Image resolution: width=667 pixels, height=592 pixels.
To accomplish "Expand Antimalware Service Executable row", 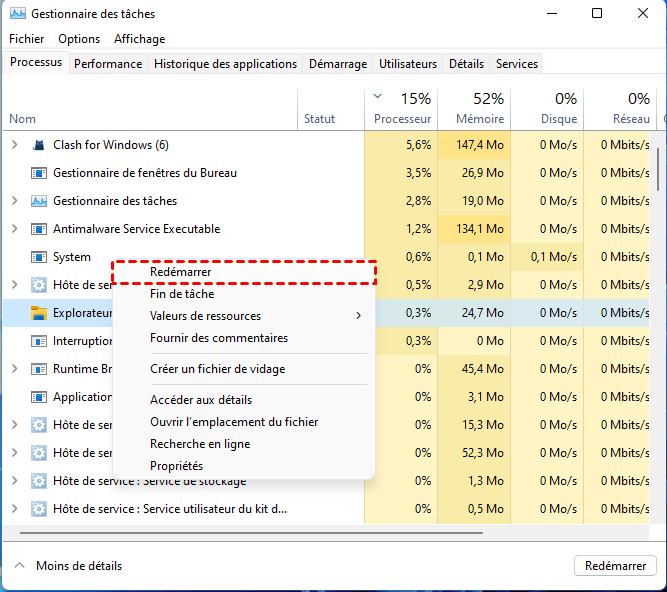I will 14,229.
